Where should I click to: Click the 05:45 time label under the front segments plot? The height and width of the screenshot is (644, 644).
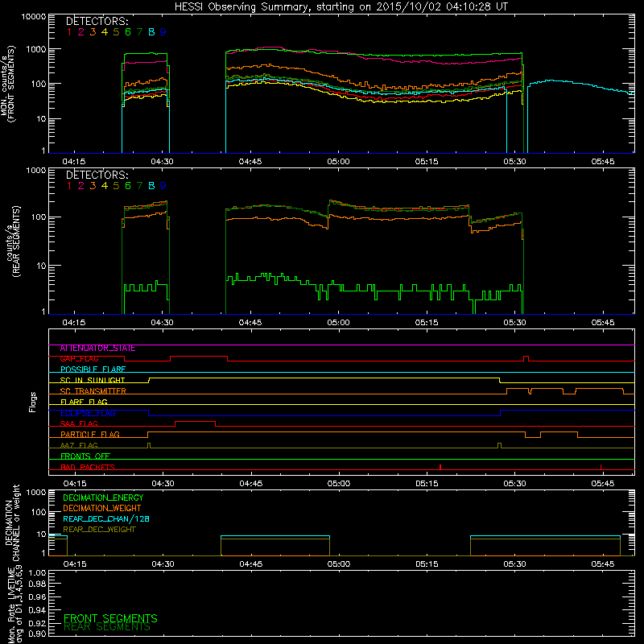(x=603, y=162)
